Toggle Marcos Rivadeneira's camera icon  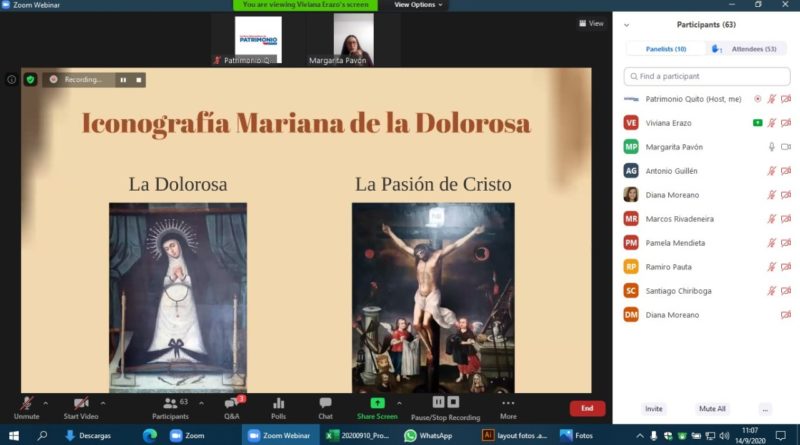tap(786, 219)
